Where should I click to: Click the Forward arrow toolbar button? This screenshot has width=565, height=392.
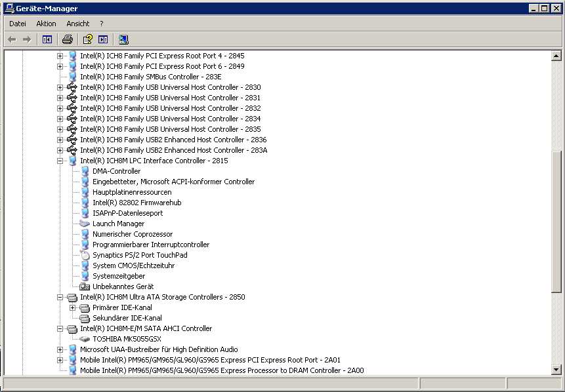click(27, 39)
